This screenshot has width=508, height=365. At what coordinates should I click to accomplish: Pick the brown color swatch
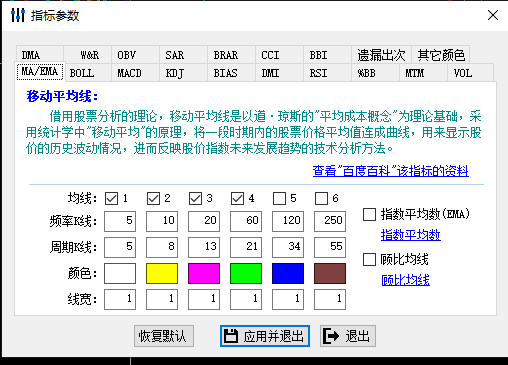click(x=330, y=273)
